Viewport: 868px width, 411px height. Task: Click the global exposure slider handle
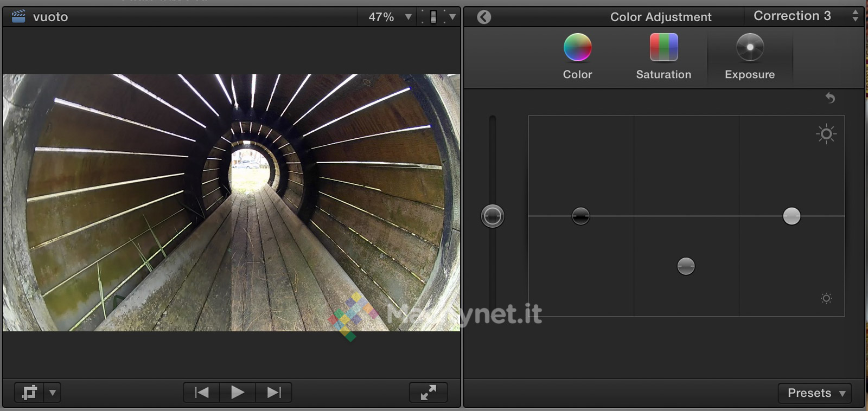(493, 216)
